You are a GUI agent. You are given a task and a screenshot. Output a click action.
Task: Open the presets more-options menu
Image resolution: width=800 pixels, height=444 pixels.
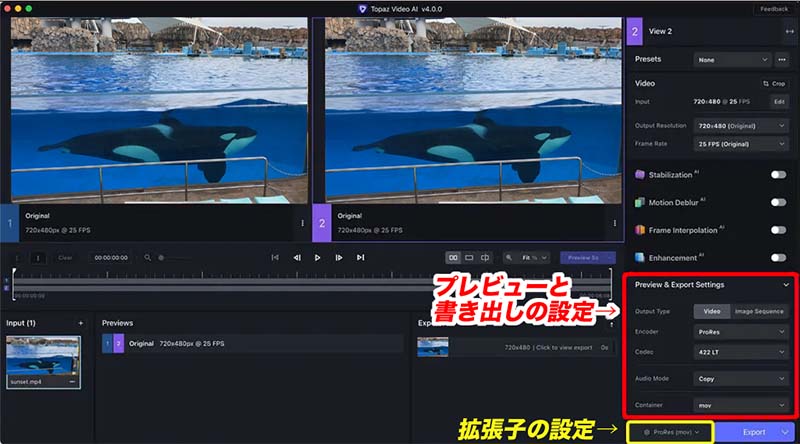782,60
